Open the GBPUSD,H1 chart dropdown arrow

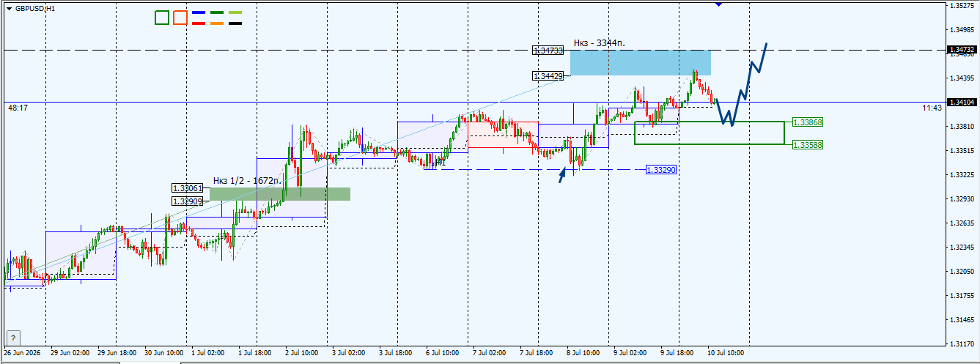pos(9,8)
